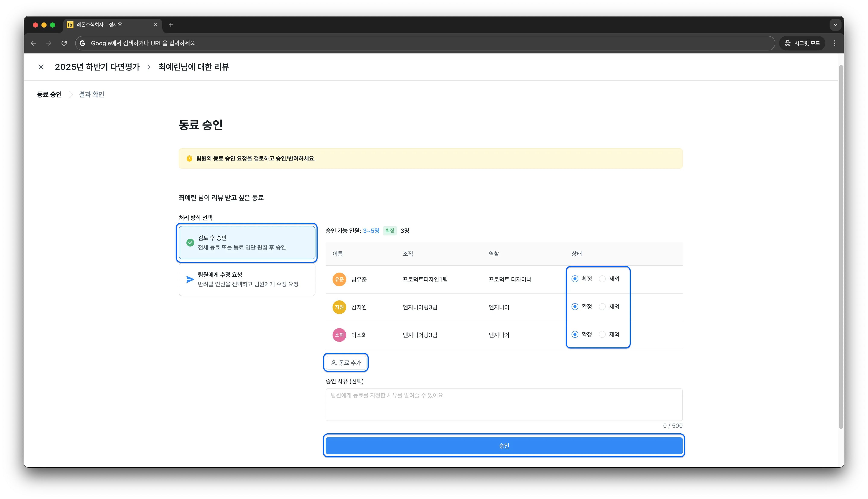Viewport: 868px width, 499px height.
Task: Click the 3~5명 allowed headcount text
Action: click(371, 231)
